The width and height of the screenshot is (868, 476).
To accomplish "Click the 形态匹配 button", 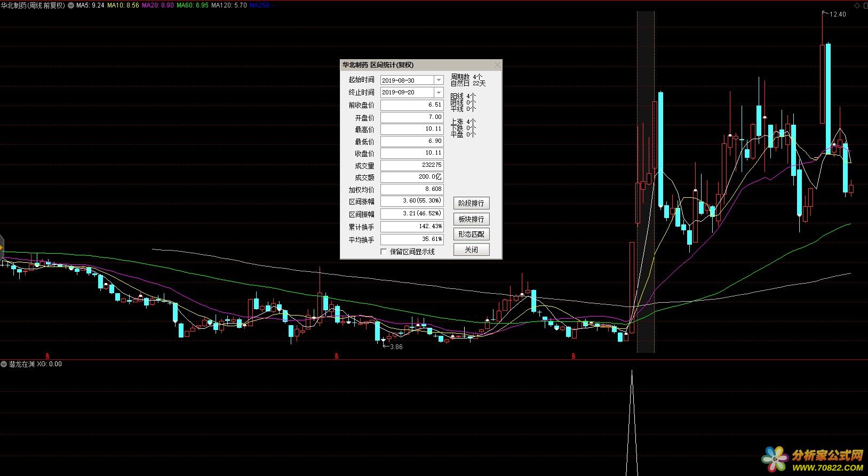I will (471, 234).
